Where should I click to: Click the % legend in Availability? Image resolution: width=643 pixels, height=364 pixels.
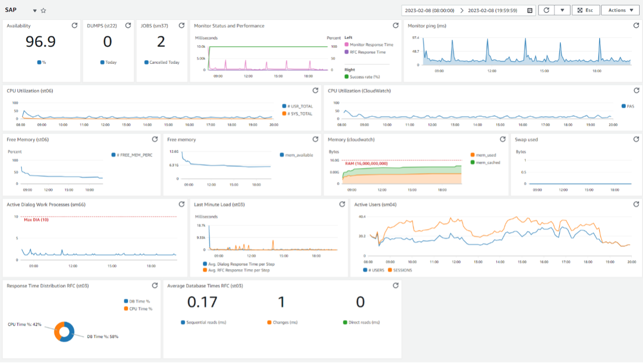[x=41, y=62]
